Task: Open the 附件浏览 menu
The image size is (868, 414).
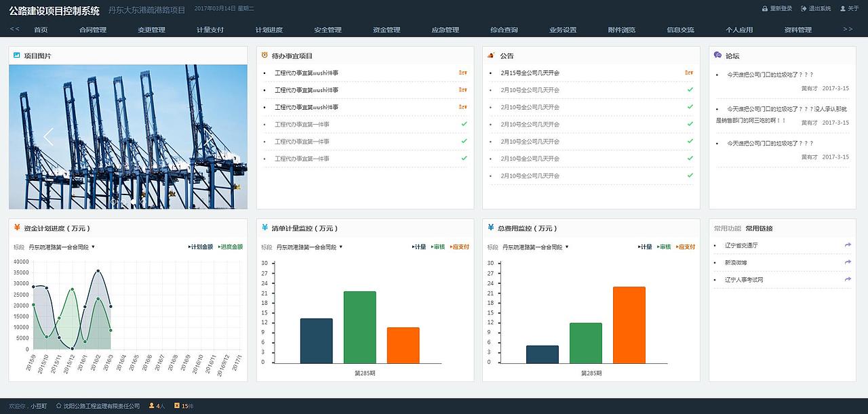Action: [x=622, y=30]
